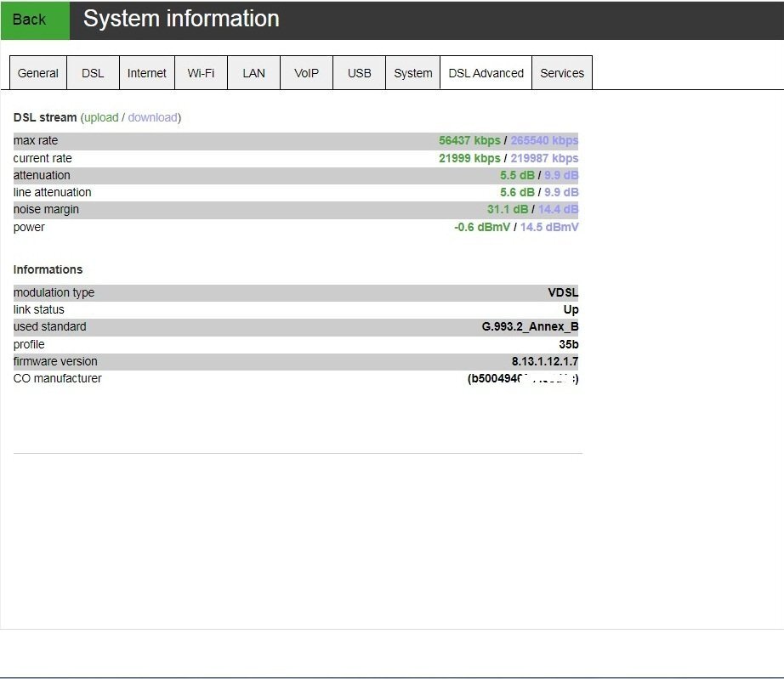This screenshot has height=679, width=784.
Task: Click the G.993.2_Annex_B standard value
Action: tap(530, 327)
